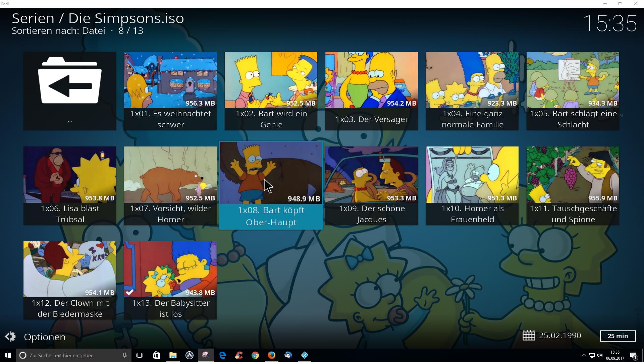Click file size '955.9 MB' on 1x11
The height and width of the screenshot is (362, 644).
point(603,198)
